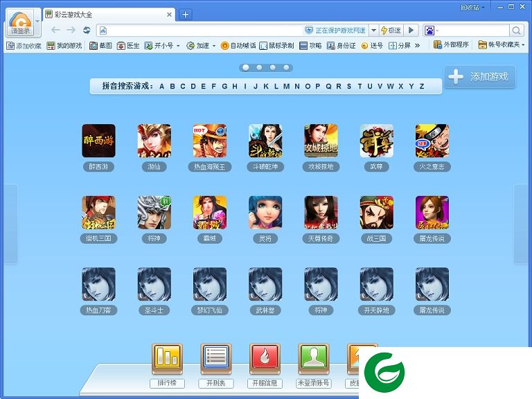
Task: Select the third page indicator dot
Action: point(273,67)
